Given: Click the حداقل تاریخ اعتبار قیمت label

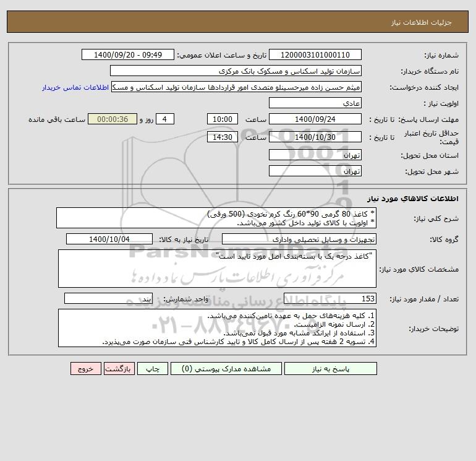Looking at the screenshot, I should pos(431,137).
